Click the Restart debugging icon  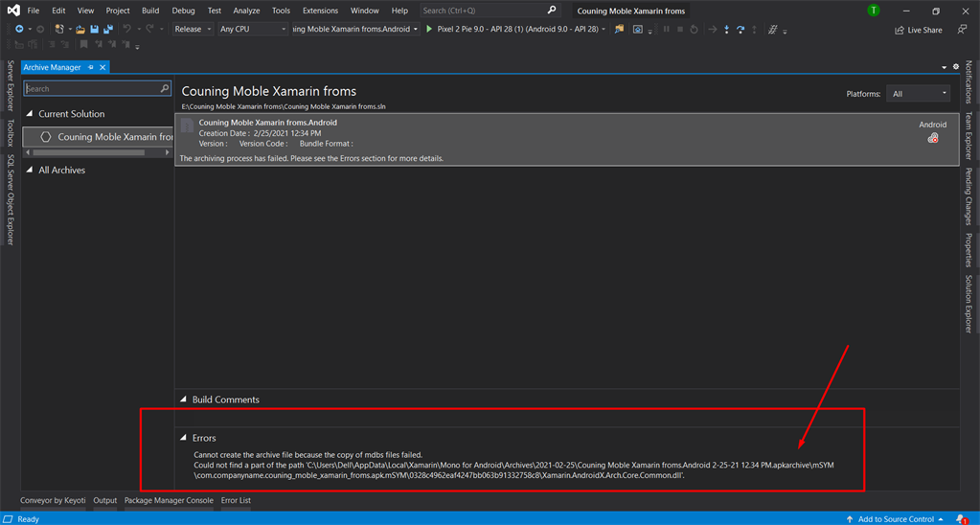pyautogui.click(x=694, y=29)
